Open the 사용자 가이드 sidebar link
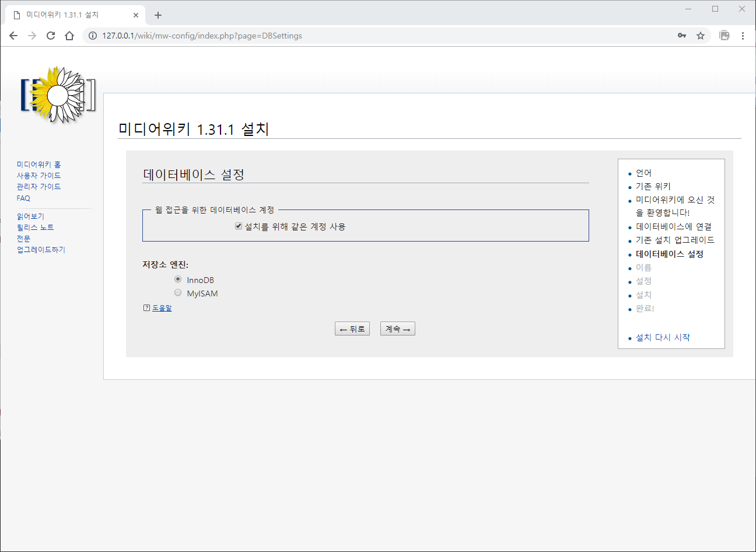756x552 pixels. tap(38, 176)
